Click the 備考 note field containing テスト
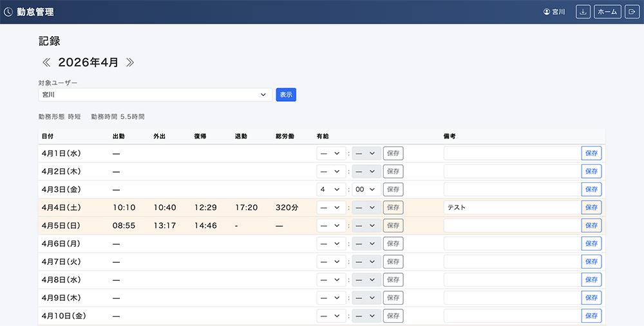This screenshot has width=644, height=326. point(511,207)
